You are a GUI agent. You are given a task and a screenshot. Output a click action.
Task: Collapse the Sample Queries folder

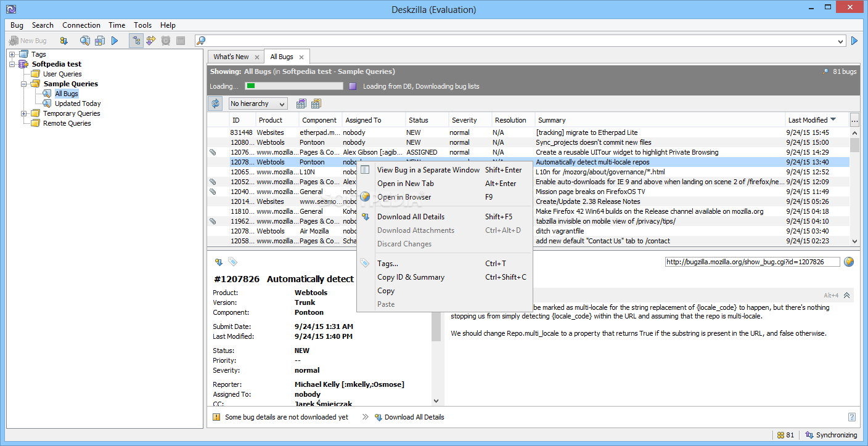point(24,84)
